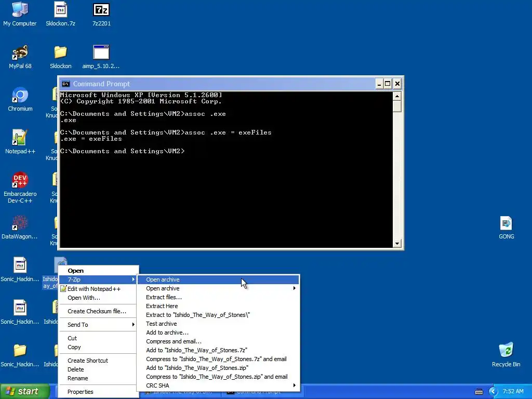Image resolution: width=532 pixels, height=399 pixels.
Task: Choose Add to archive... entry
Action: 218,332
